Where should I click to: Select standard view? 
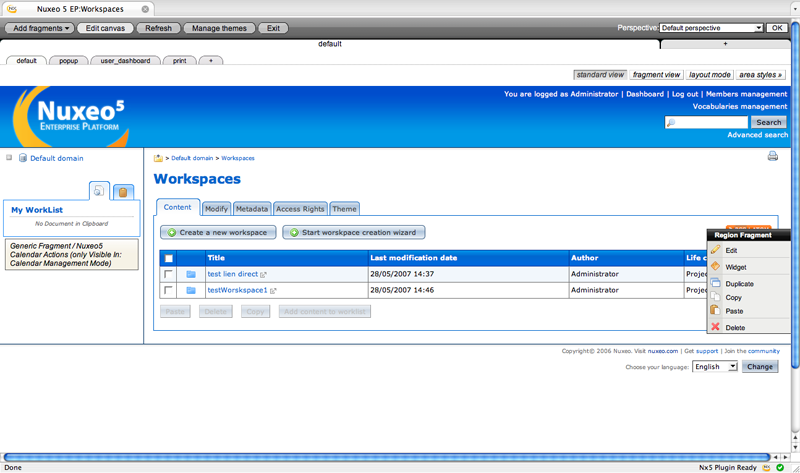coord(600,75)
